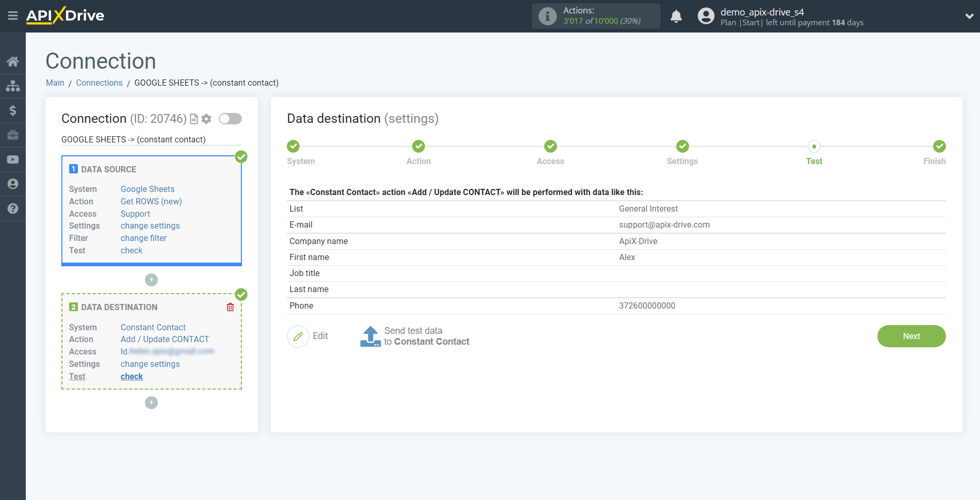Add a step below data destination
Screen dimensions: 980x500
(151, 402)
